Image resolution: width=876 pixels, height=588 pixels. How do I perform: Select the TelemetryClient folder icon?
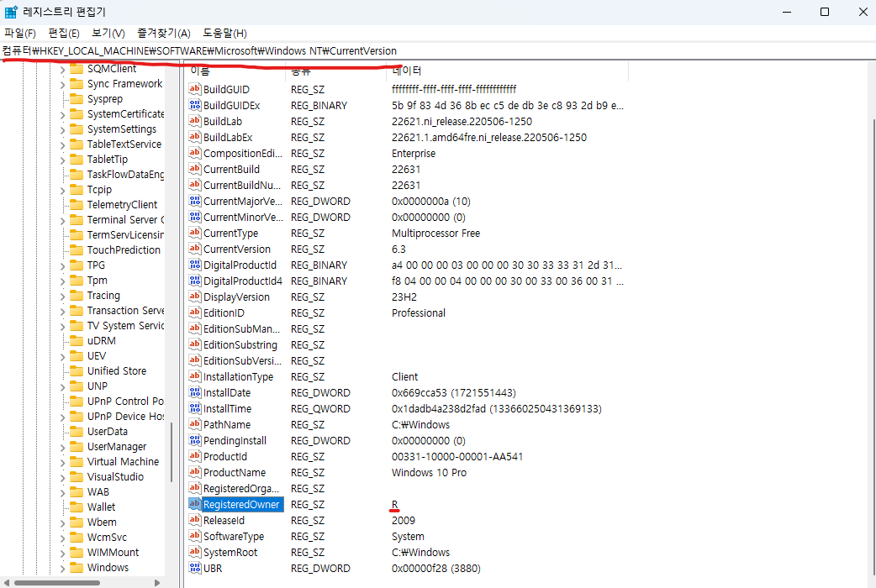click(77, 205)
